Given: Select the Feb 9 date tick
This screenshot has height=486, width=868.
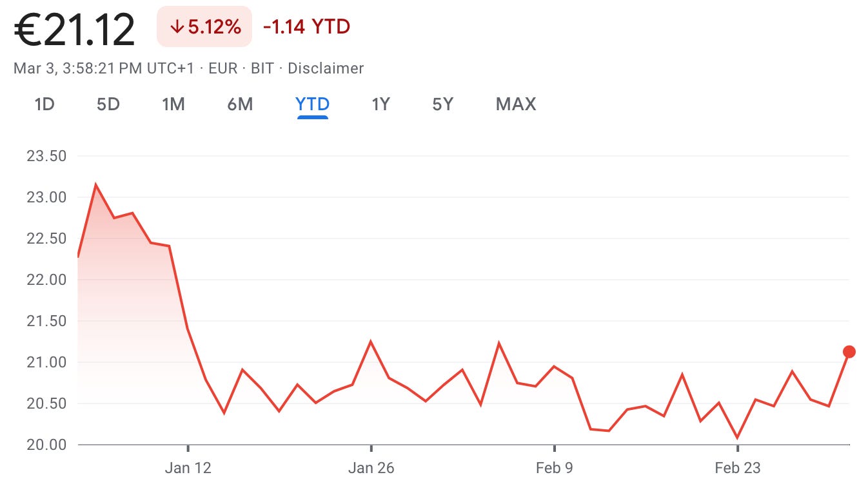Looking at the screenshot, I should click(555, 467).
